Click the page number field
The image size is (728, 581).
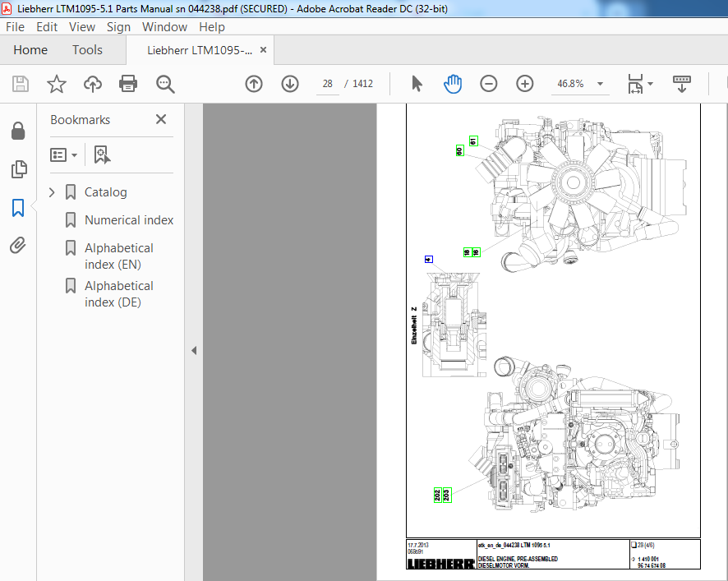pos(327,84)
